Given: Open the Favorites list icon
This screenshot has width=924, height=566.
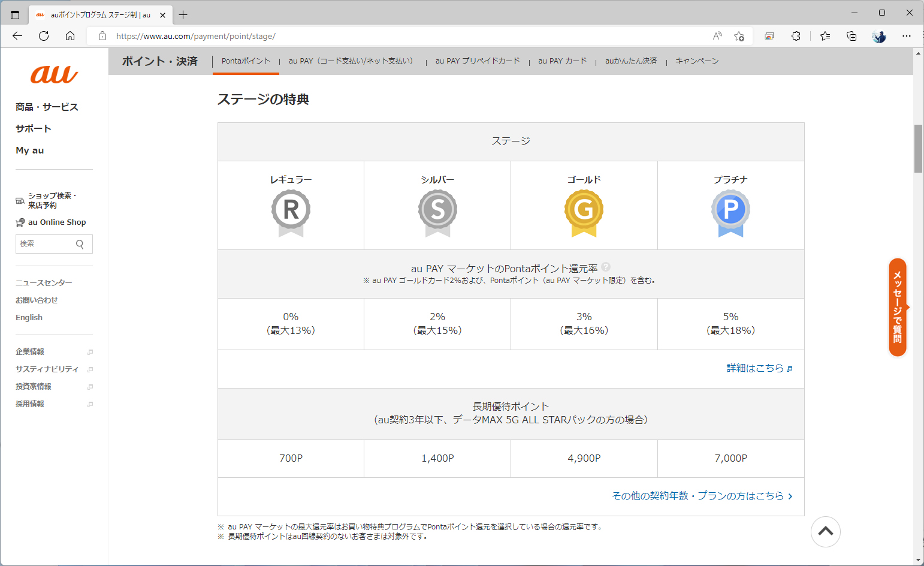Looking at the screenshot, I should 825,36.
